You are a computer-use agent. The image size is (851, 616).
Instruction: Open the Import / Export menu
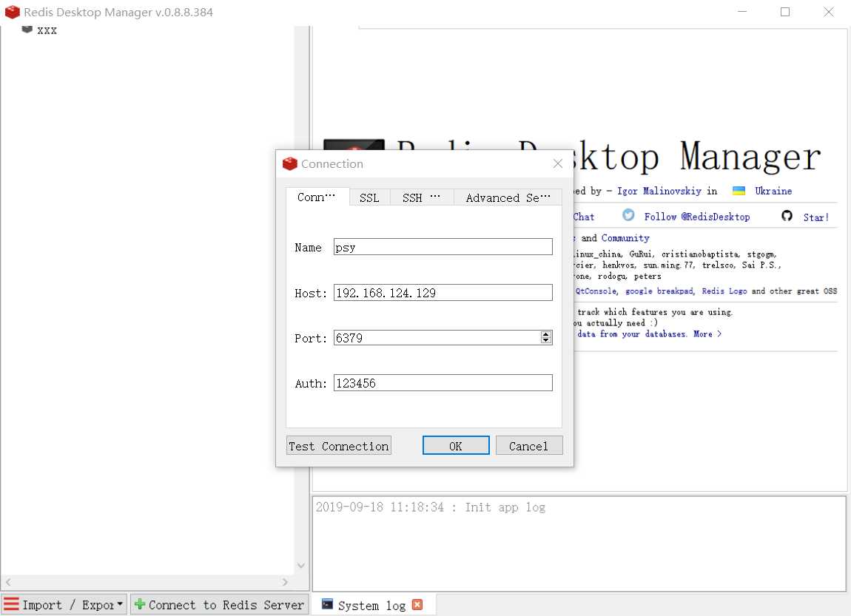coord(64,605)
